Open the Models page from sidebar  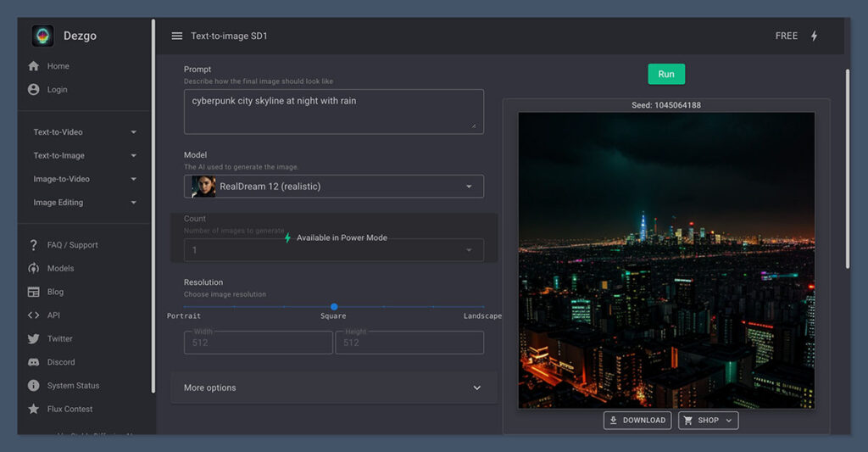pos(60,269)
